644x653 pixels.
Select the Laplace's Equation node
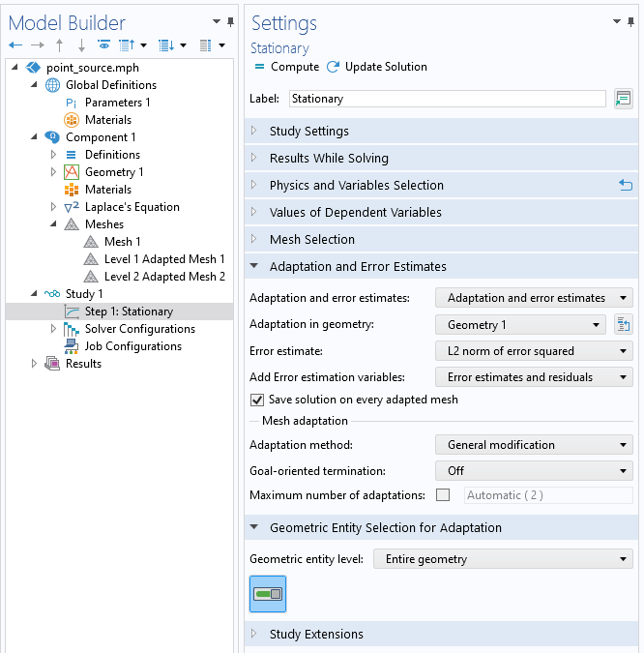133,207
